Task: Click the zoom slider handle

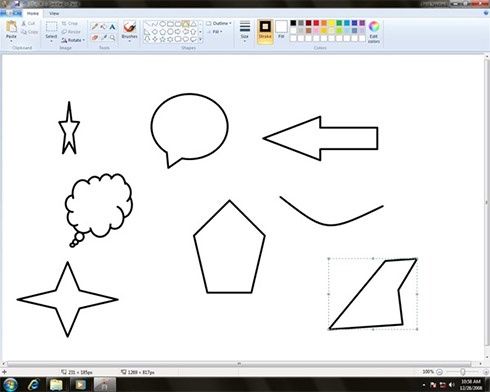Action: pos(463,371)
